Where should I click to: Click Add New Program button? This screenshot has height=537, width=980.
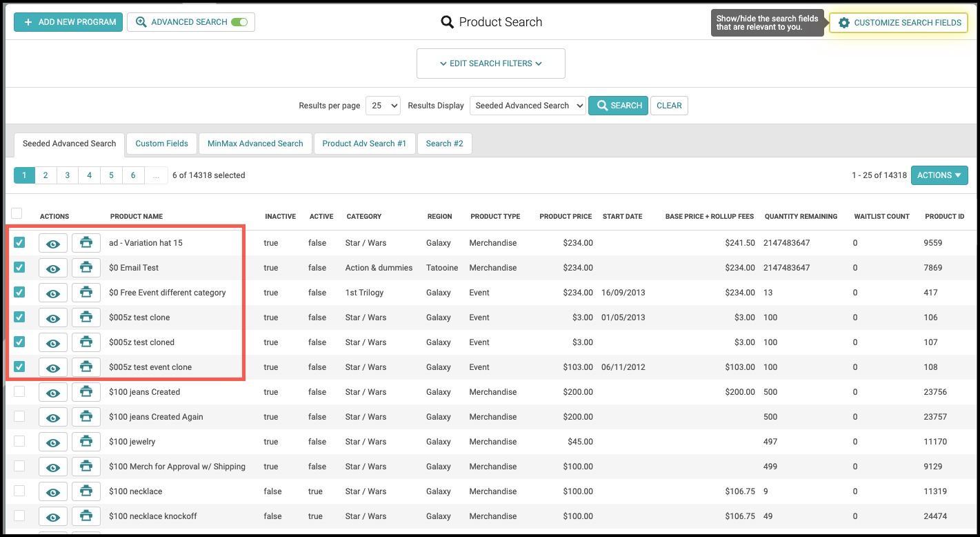(68, 22)
